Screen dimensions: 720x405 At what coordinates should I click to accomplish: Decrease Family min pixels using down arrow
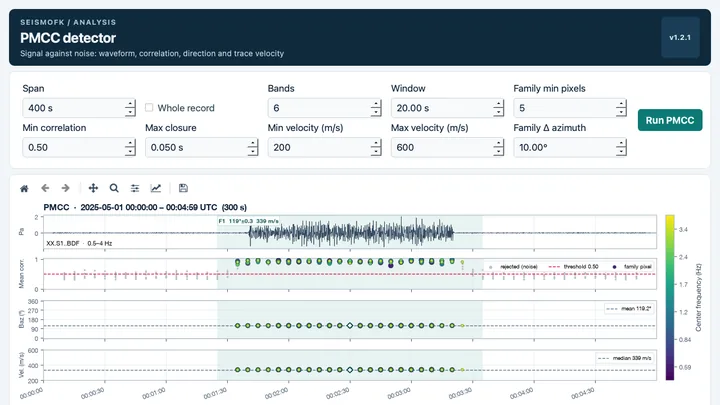(x=621, y=112)
